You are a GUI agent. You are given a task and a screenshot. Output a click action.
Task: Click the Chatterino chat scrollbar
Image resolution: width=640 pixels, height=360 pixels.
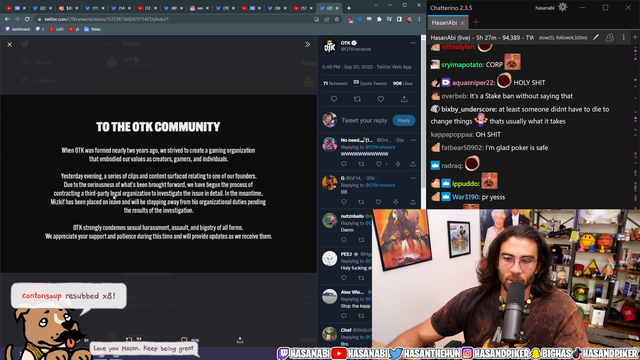click(636, 127)
